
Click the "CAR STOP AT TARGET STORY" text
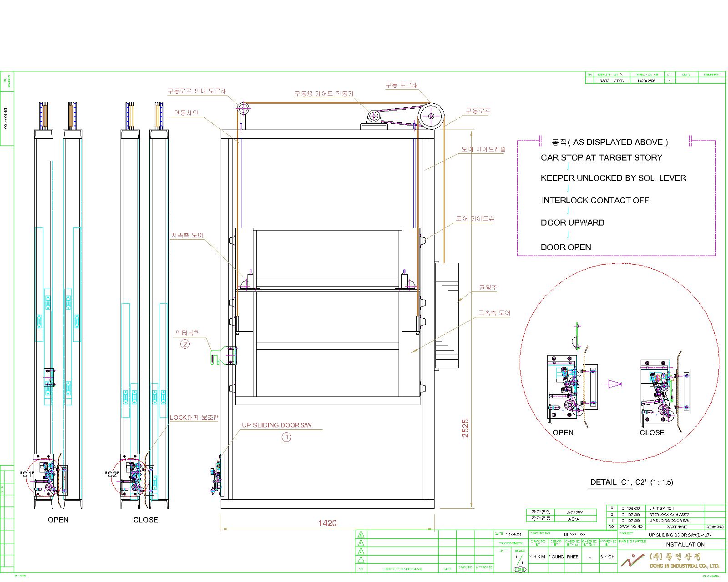coord(601,158)
